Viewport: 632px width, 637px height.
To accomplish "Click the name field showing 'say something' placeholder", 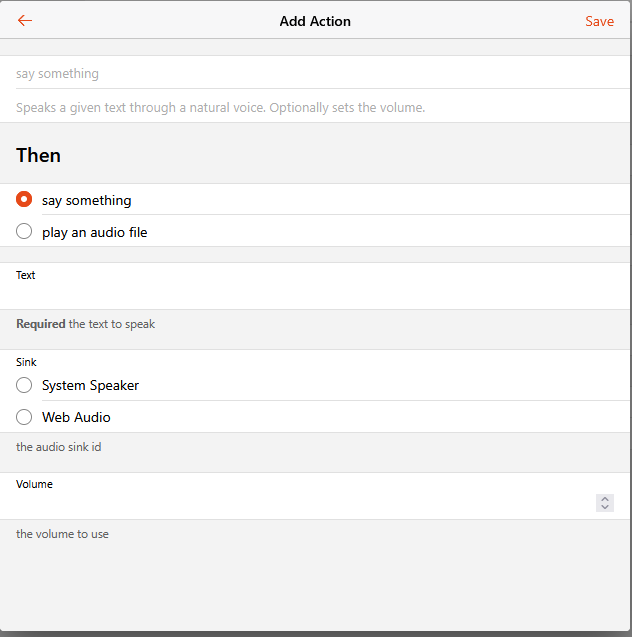I will [x=315, y=74].
